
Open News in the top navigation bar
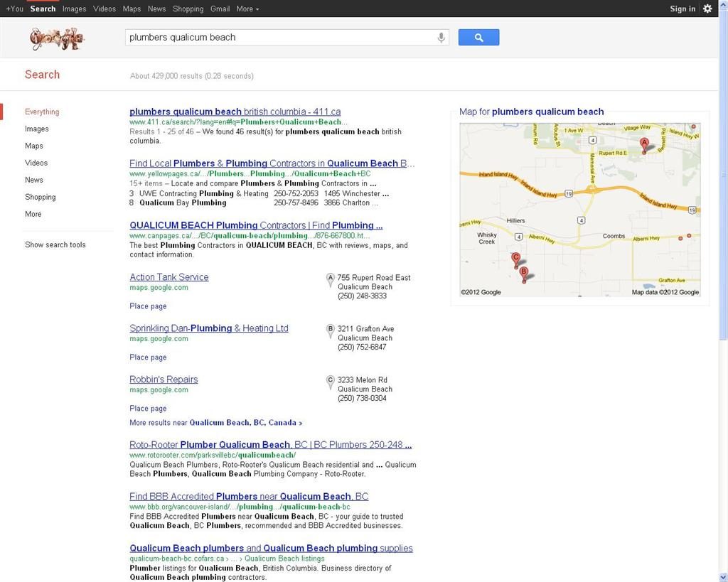(x=157, y=9)
